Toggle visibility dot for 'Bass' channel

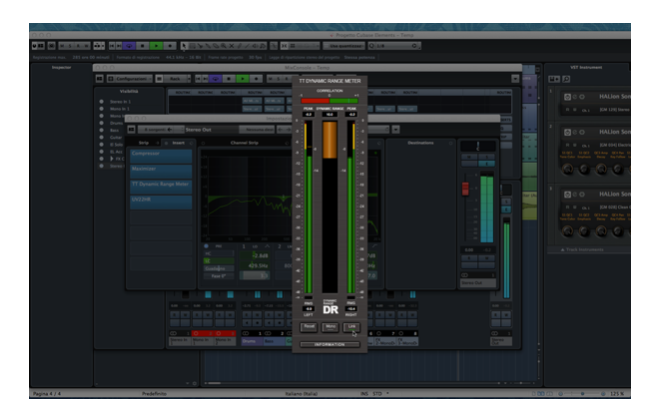click(x=101, y=130)
